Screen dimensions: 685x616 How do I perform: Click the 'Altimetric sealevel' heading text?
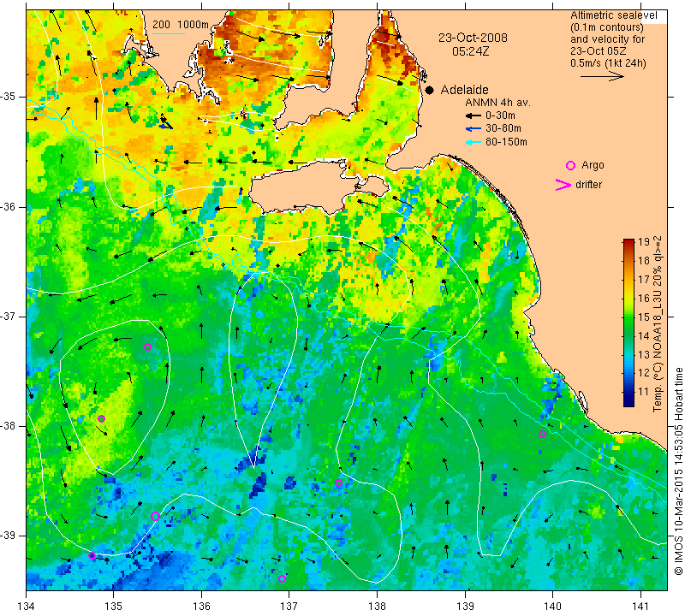[x=614, y=15]
